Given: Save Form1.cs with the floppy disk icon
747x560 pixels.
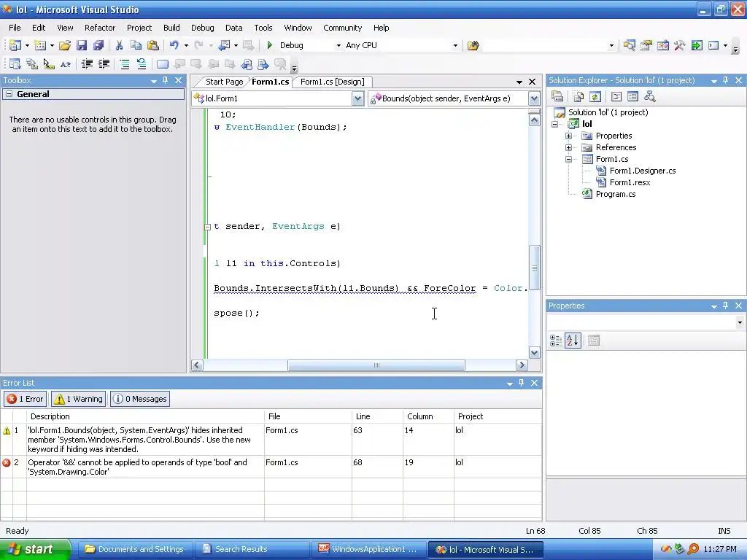Looking at the screenshot, I should pyautogui.click(x=82, y=45).
